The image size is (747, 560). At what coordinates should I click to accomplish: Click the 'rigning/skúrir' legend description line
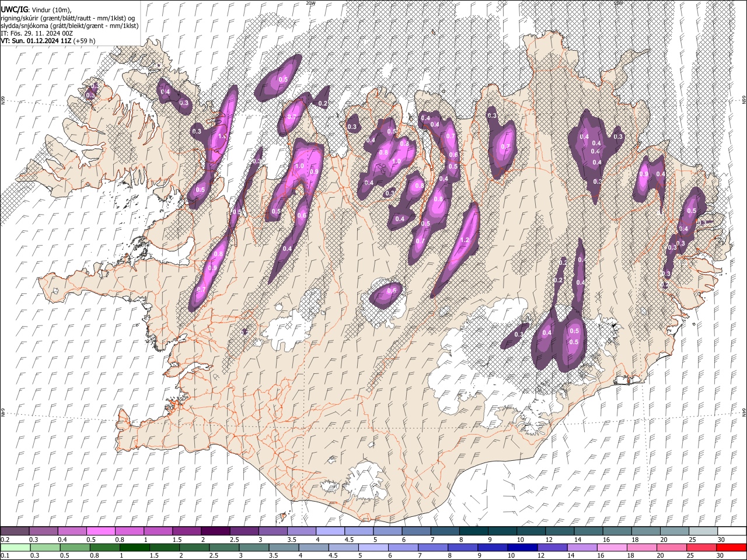click(x=68, y=18)
